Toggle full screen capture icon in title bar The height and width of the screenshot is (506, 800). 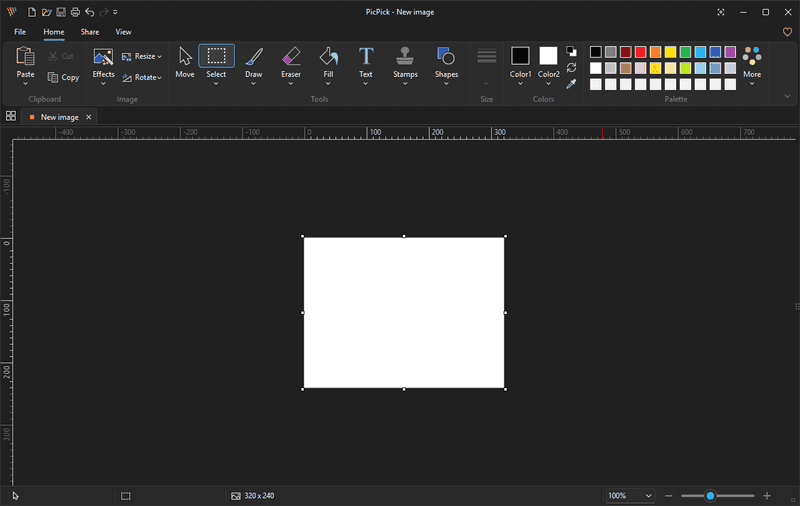tap(721, 12)
